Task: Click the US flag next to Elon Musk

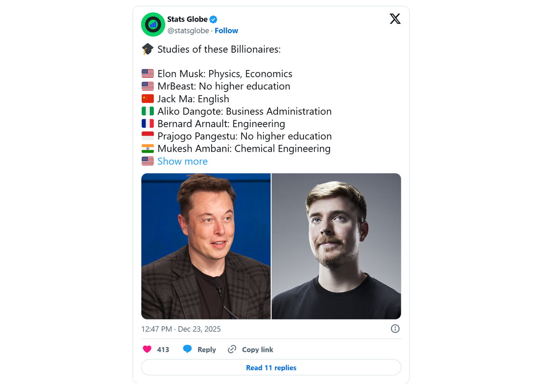Action: point(147,73)
